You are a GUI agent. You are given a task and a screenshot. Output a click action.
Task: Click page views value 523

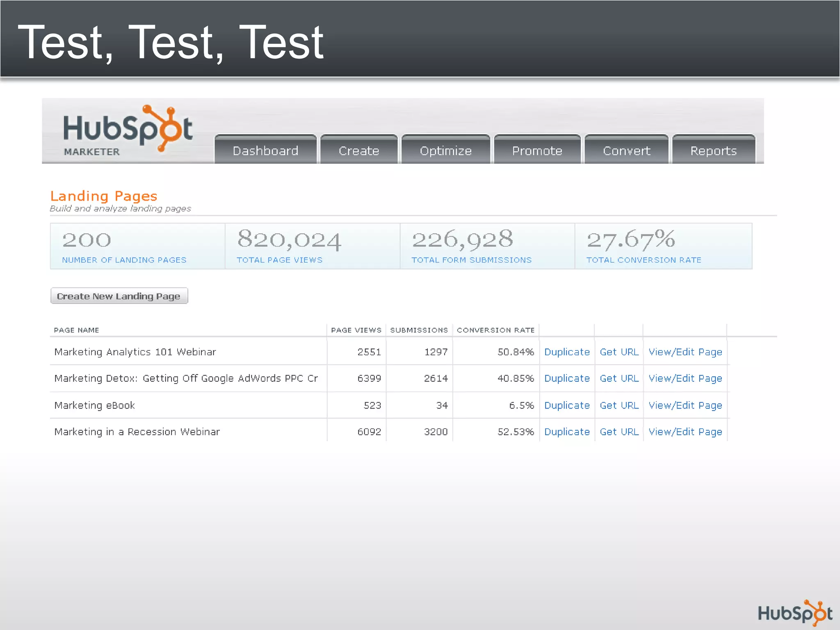(372, 405)
